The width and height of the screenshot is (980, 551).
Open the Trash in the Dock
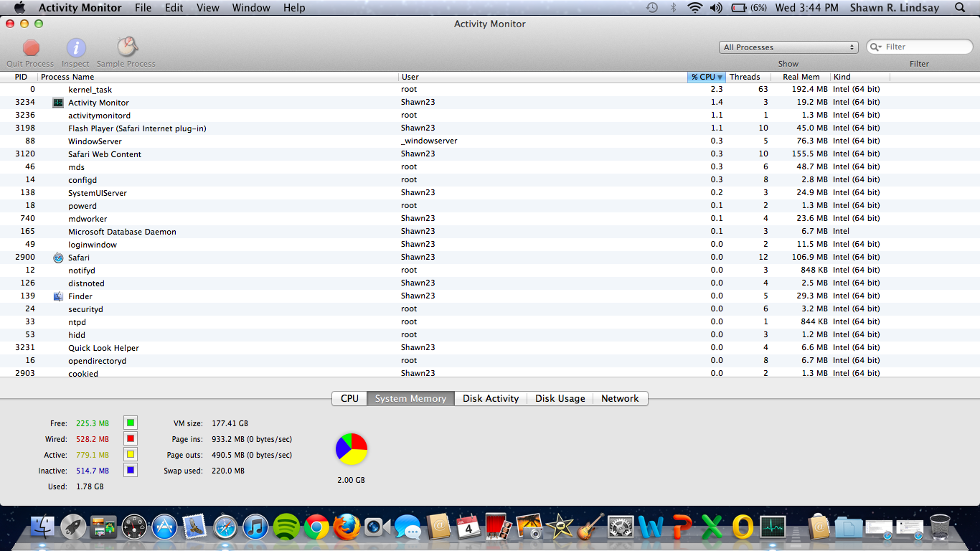939,527
